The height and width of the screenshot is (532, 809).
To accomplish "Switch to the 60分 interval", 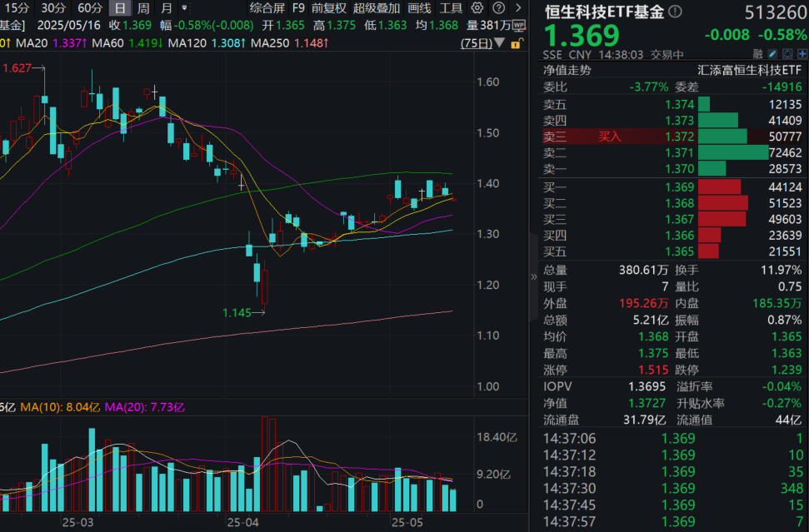I will (88, 10).
